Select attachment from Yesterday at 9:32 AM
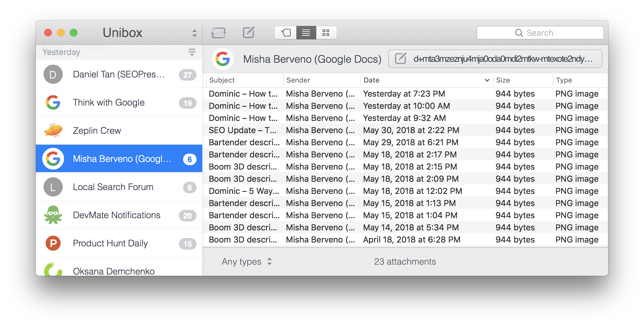644x327 pixels. 405,118
